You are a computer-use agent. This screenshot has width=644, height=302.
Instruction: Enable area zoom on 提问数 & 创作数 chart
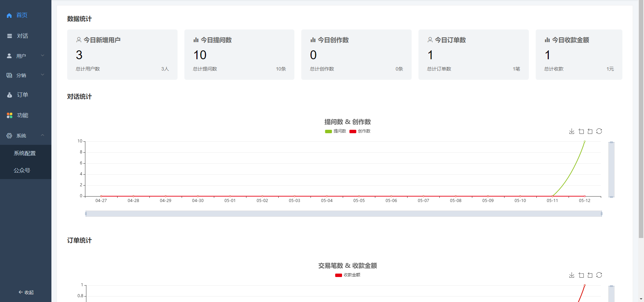point(581,131)
